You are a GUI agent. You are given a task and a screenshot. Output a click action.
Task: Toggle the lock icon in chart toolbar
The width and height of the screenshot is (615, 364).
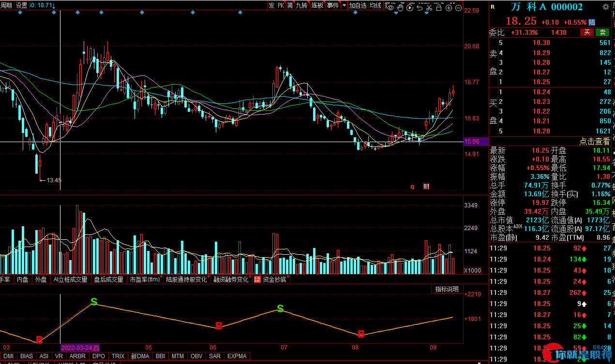pyautogui.click(x=438, y=8)
